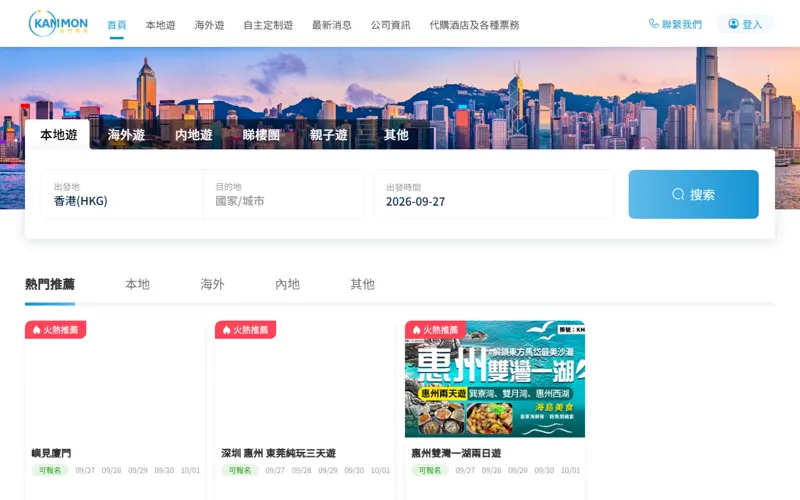Select the 其他 recommendations tab
This screenshot has width=800, height=500.
click(x=362, y=284)
